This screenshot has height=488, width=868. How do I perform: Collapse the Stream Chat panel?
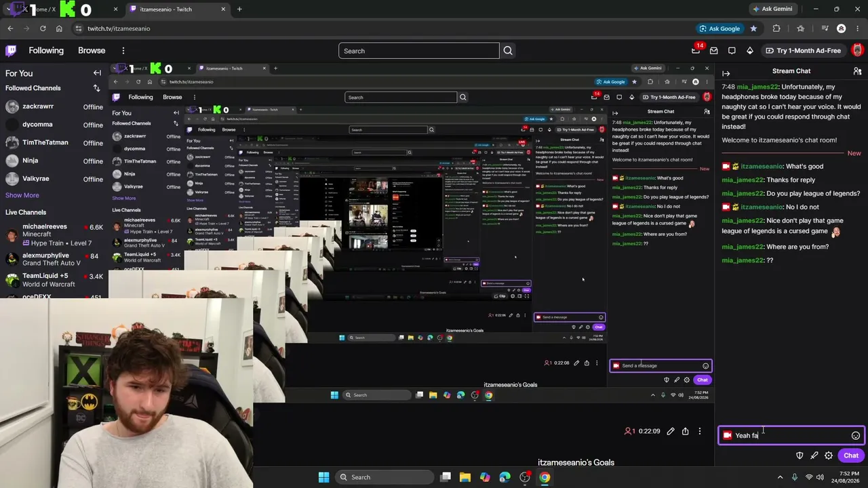tap(726, 73)
